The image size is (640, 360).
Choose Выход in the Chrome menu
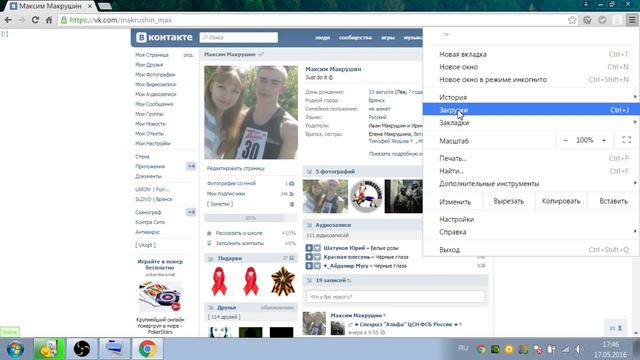[x=531, y=249]
